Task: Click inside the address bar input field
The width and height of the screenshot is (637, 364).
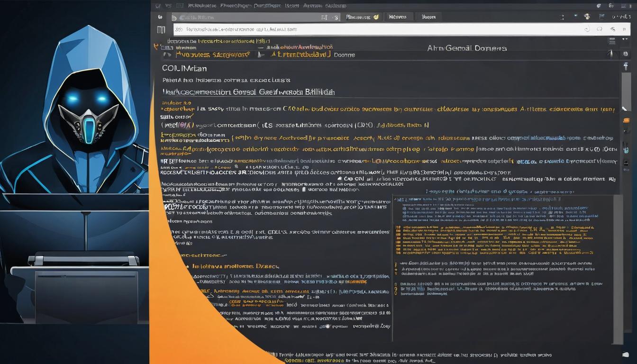Action: click(x=332, y=29)
